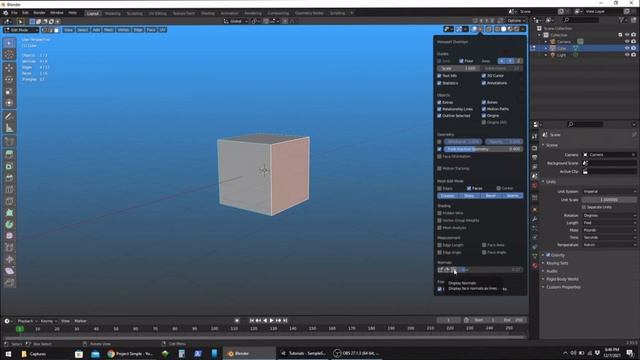Select the Knife tool

click(9, 201)
